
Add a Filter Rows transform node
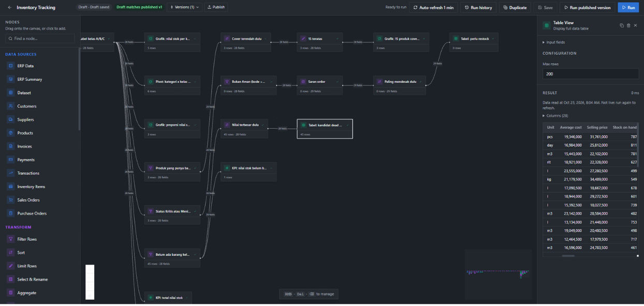tap(40, 239)
